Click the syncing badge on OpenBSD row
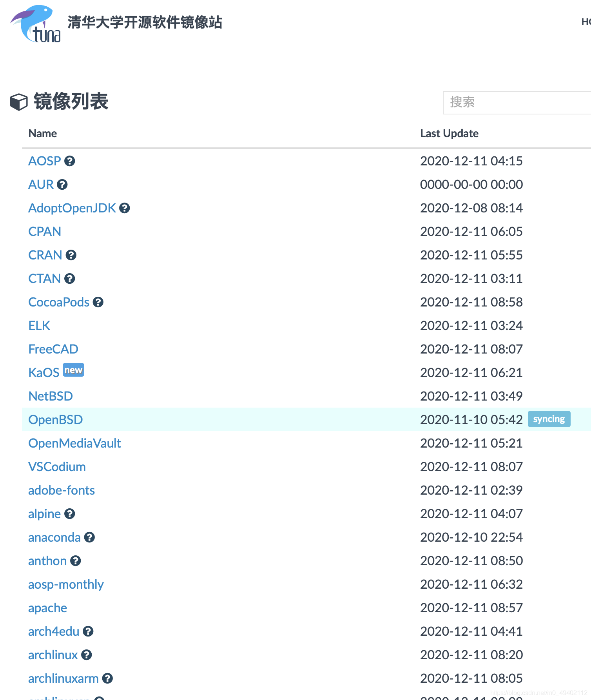591x700 pixels. [x=549, y=419]
